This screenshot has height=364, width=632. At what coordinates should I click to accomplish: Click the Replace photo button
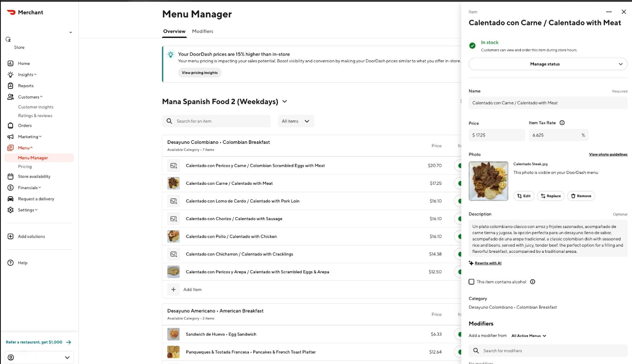(x=550, y=196)
